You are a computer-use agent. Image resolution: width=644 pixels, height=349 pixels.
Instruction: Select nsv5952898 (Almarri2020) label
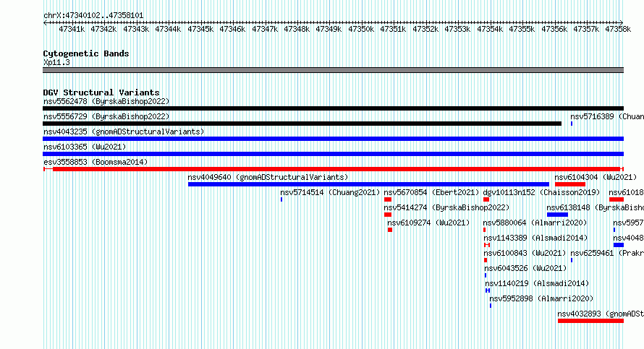tap(541, 298)
